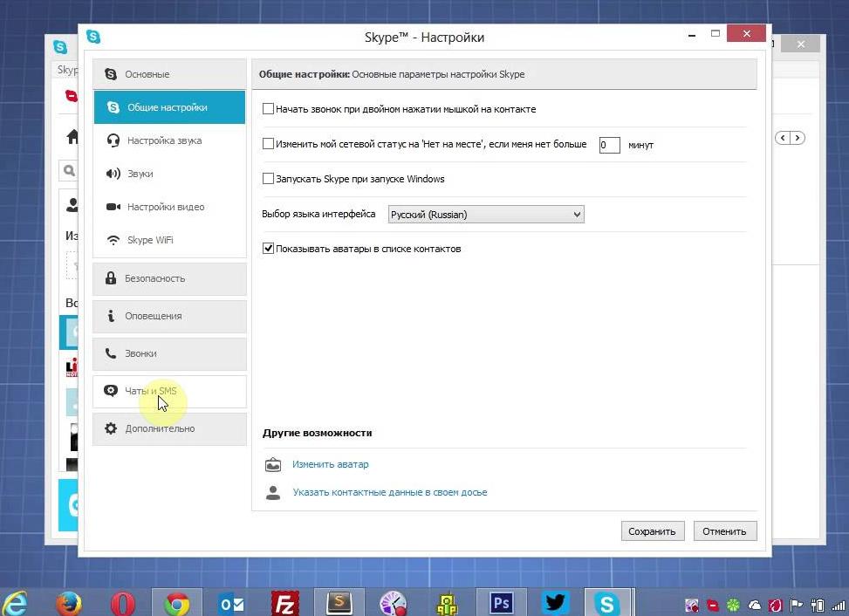Image resolution: width=849 pixels, height=616 pixels.
Task: Open Настройка звука settings
Action: pyautogui.click(x=169, y=140)
